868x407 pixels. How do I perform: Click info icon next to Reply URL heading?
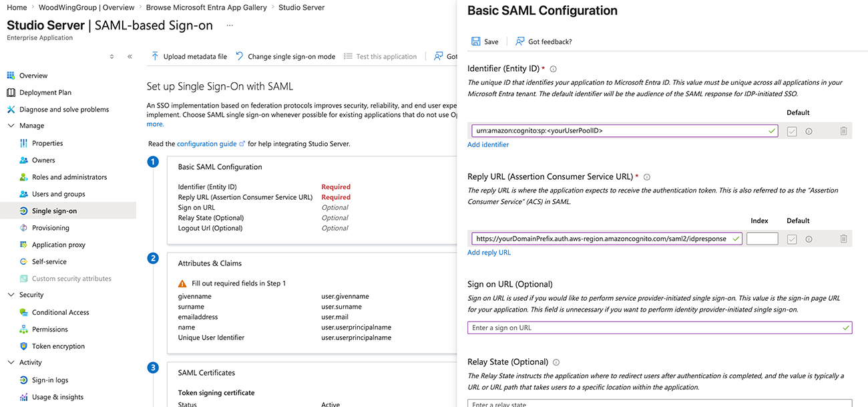[x=646, y=177]
